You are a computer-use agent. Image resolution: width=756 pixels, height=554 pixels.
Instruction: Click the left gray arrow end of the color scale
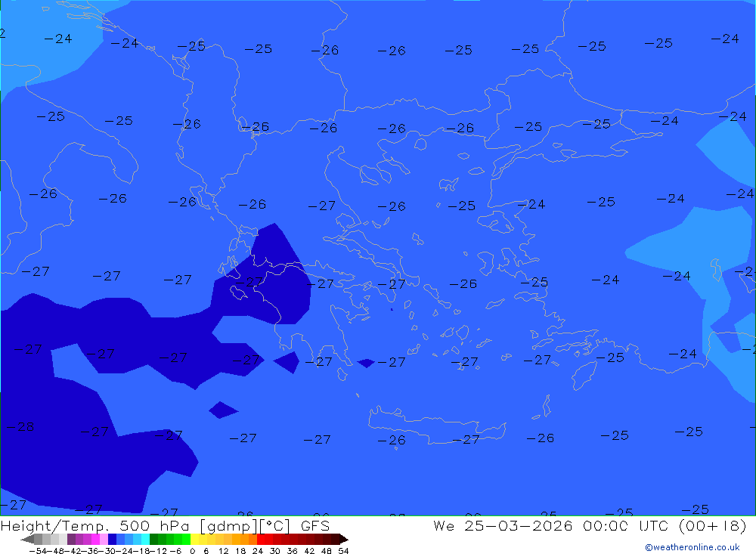coord(27,540)
